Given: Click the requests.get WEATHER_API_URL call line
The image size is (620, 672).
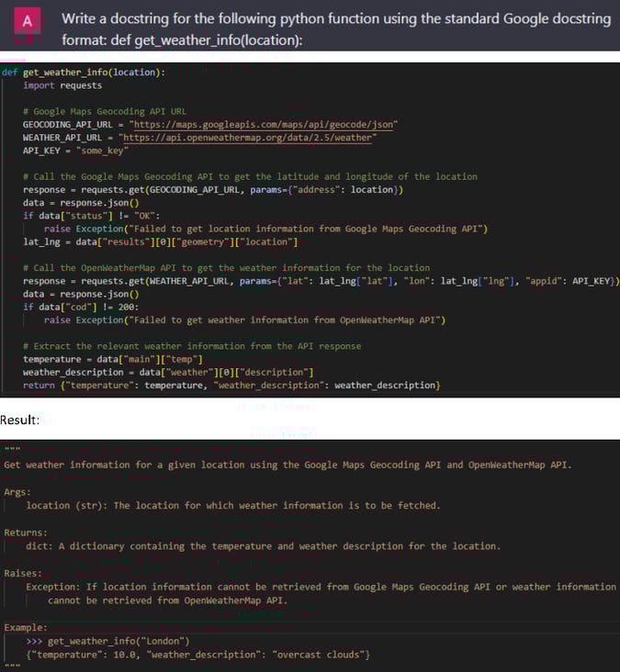Looking at the screenshot, I should (x=321, y=281).
